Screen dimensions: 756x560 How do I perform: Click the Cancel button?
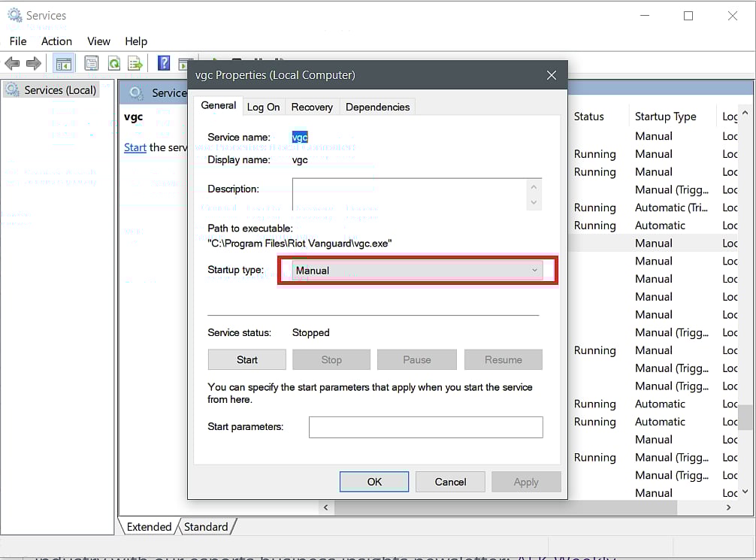click(x=450, y=482)
